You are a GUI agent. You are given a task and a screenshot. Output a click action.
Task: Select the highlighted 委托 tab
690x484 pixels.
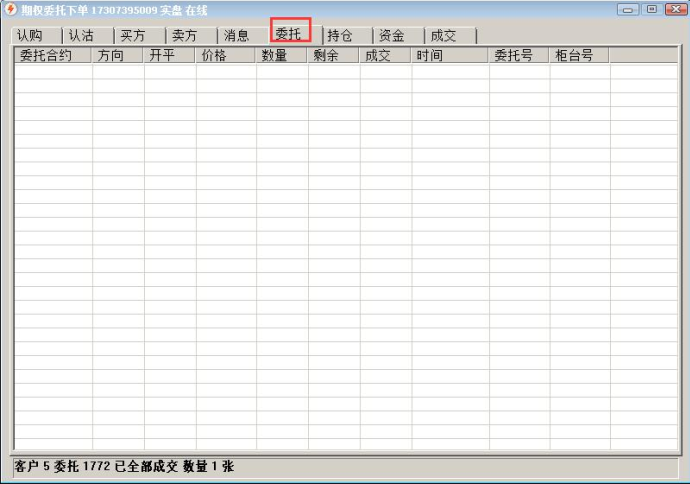[289, 35]
